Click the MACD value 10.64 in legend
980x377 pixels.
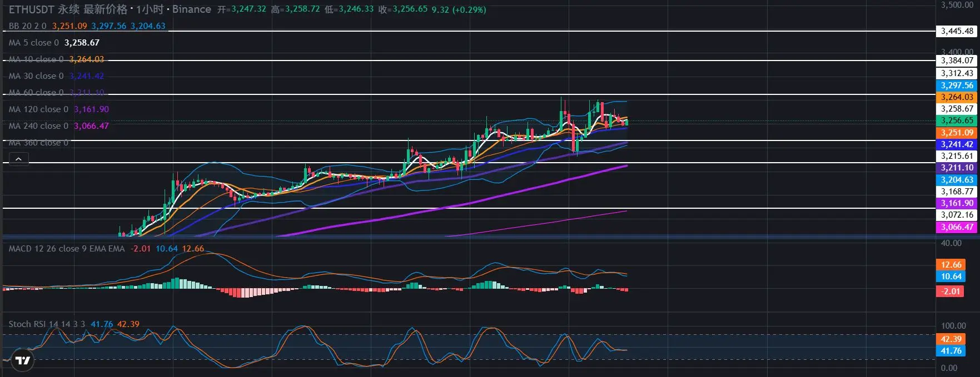167,249
